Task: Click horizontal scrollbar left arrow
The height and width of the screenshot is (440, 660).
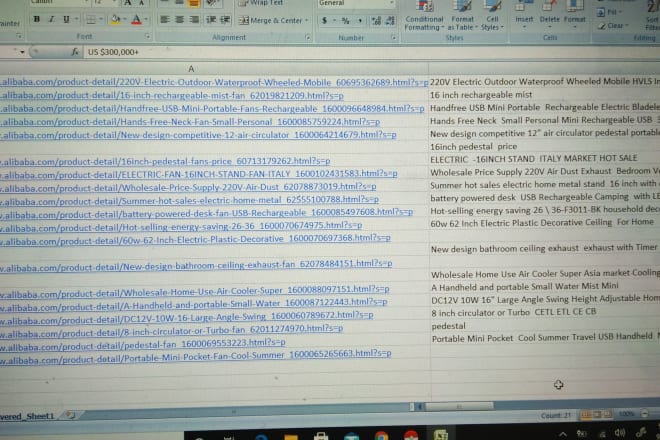Action: pos(420,406)
